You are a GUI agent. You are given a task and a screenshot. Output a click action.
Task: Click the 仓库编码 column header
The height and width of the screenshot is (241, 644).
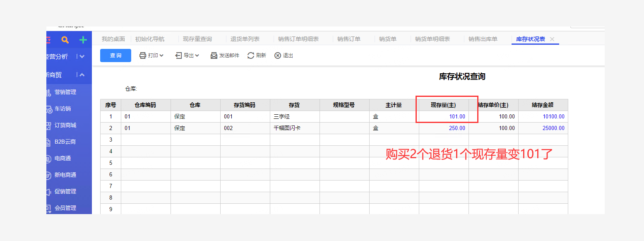pos(146,105)
